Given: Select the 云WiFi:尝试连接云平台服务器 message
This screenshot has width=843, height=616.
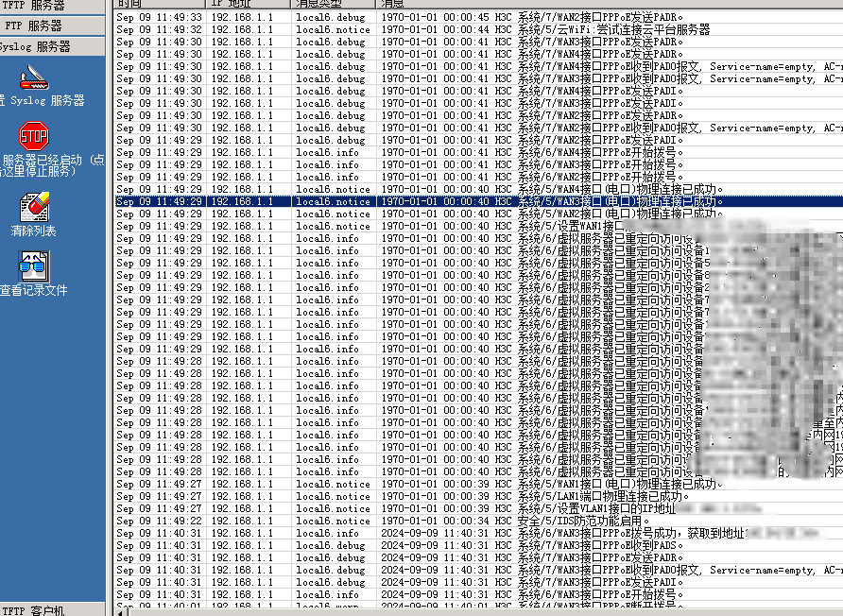Looking at the screenshot, I should pyautogui.click(x=613, y=29).
